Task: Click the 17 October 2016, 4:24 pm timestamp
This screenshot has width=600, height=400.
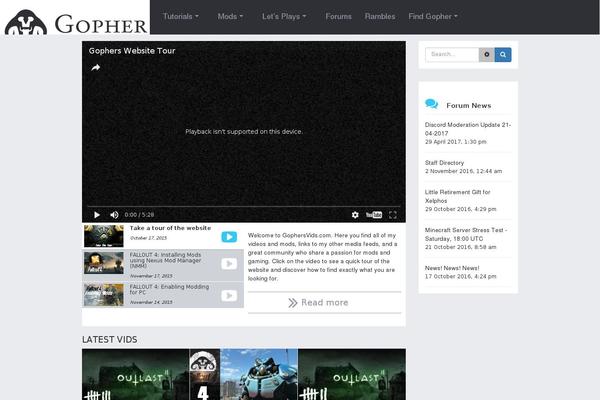Action: click(x=460, y=276)
